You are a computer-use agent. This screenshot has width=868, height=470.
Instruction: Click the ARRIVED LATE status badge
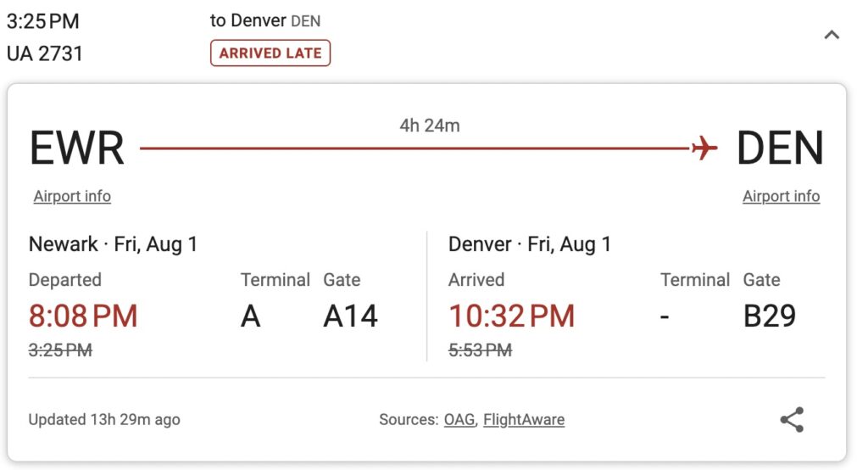pyautogui.click(x=270, y=53)
